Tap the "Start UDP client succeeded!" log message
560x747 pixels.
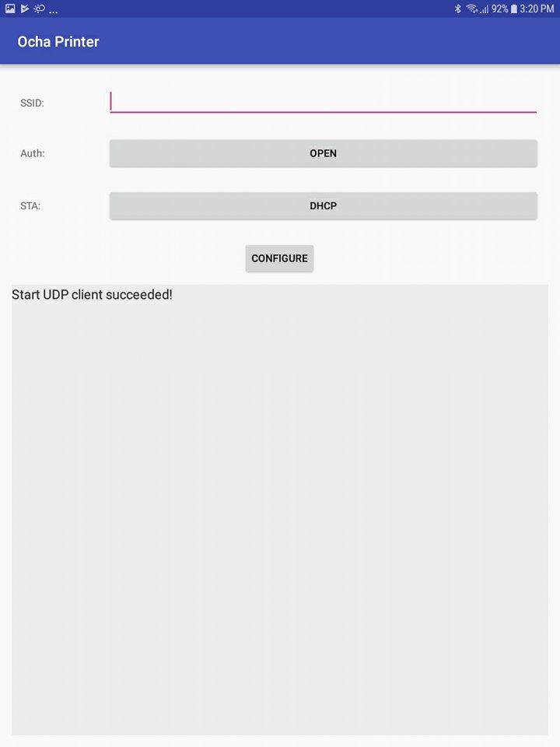[92, 295]
